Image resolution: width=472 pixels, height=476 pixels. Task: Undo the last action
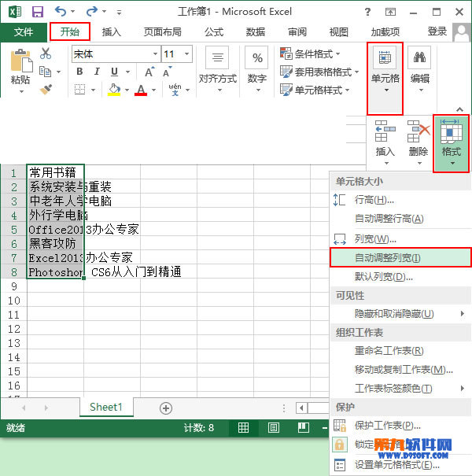point(61,12)
